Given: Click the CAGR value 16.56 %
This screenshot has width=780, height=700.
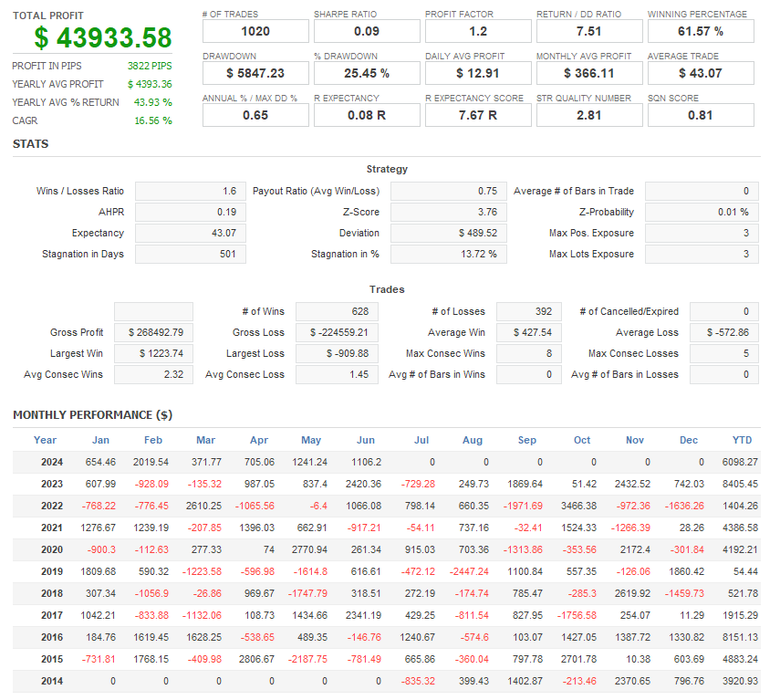Looking at the screenshot, I should [153, 120].
